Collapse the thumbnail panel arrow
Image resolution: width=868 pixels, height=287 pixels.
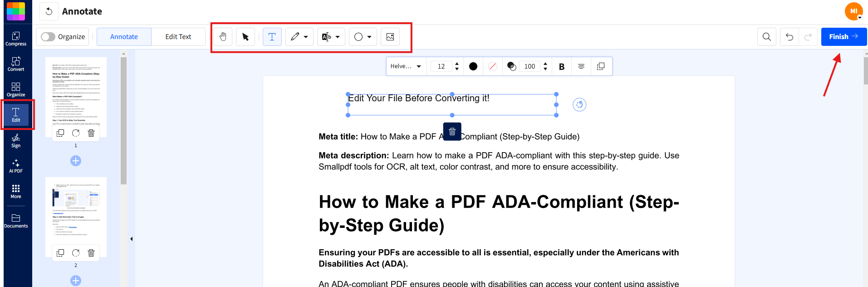[x=132, y=239]
